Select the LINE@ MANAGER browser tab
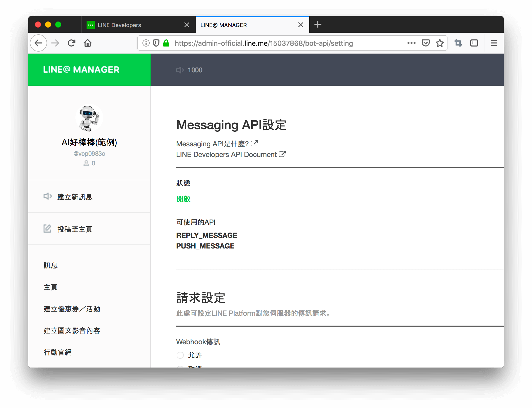This screenshot has height=408, width=532. tap(252, 25)
